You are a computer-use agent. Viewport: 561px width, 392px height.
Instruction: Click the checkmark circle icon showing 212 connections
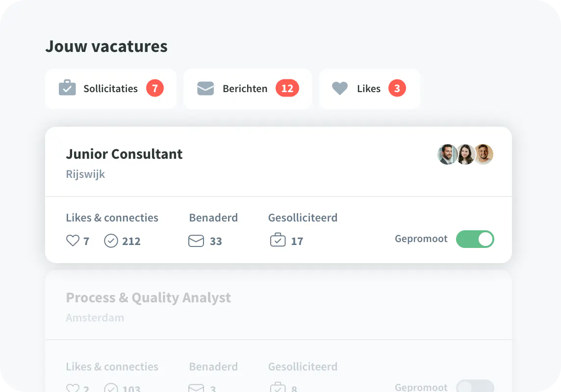click(111, 241)
